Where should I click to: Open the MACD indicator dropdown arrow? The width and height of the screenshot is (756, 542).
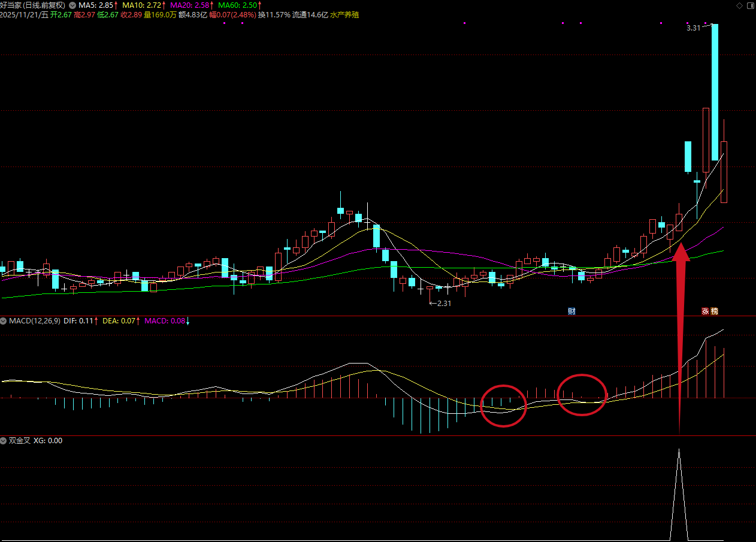coord(4,321)
